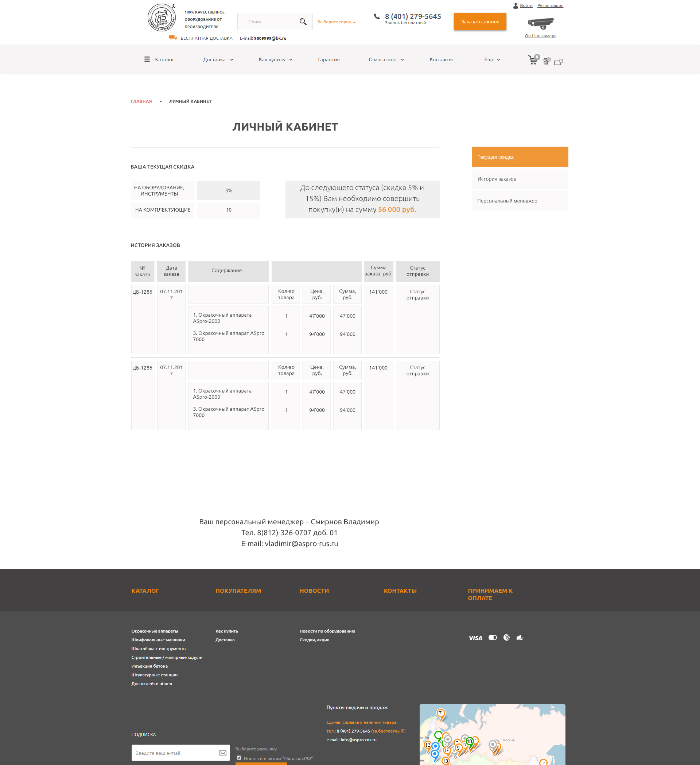Select map marker number 12
The width and height of the screenshot is (700, 765).
[x=428, y=746]
